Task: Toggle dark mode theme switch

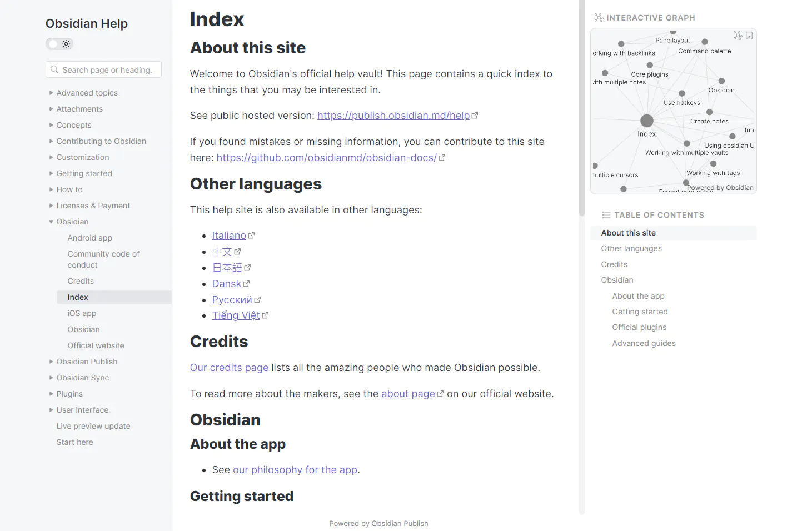Action: tap(59, 44)
